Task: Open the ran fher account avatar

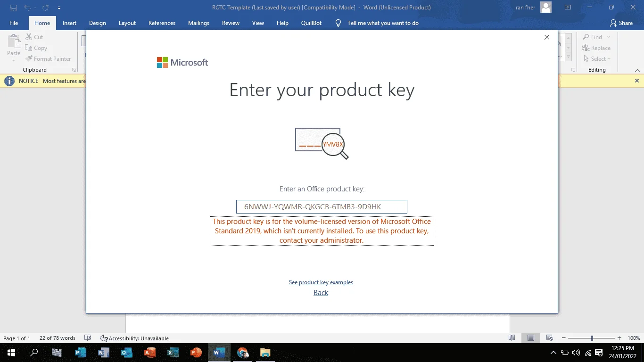Action: [x=546, y=8]
